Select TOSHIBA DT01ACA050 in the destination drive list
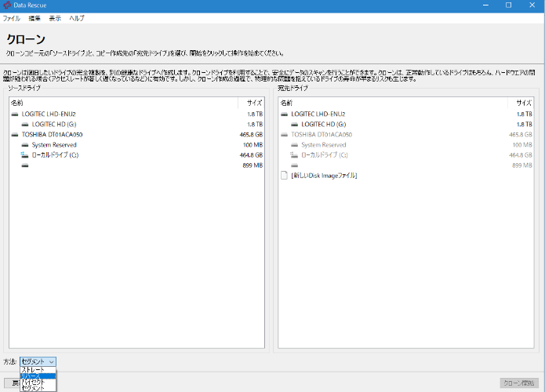This screenshot has height=392, width=545. 322,134
